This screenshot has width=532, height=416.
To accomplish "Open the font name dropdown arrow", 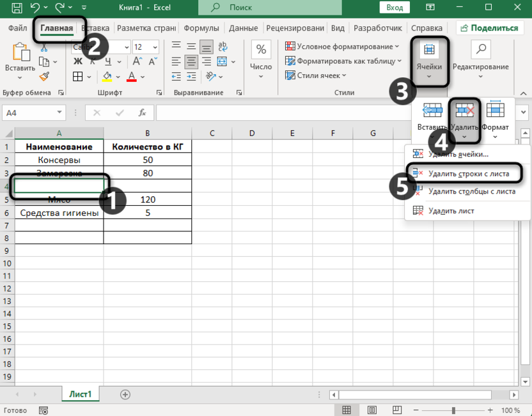I will 127,47.
